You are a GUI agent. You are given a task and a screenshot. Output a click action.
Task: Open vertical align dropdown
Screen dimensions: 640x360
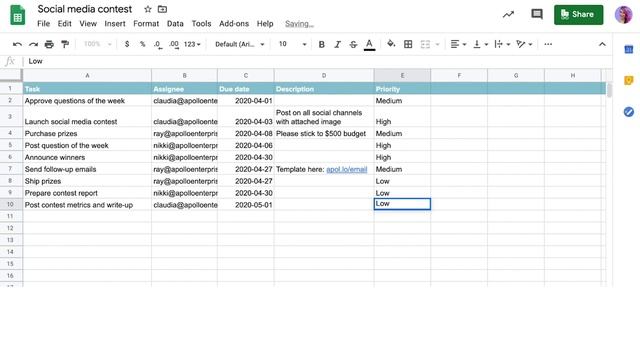pyautogui.click(x=480, y=44)
